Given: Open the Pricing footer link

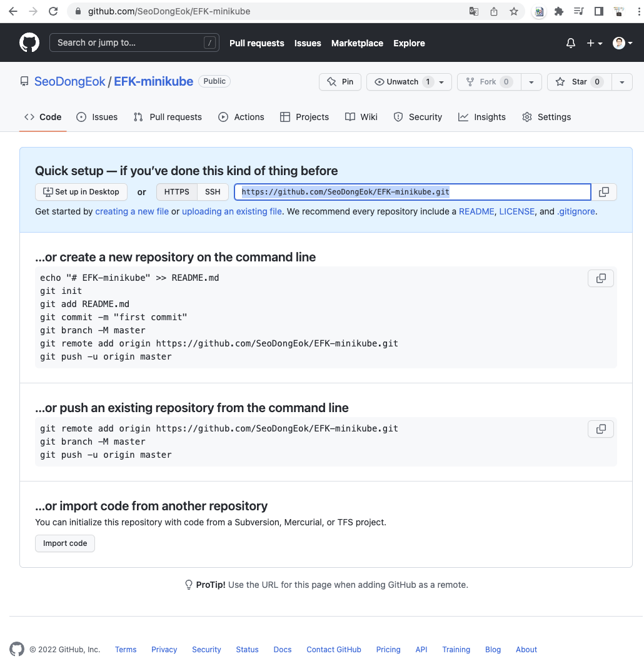Looking at the screenshot, I should [388, 650].
